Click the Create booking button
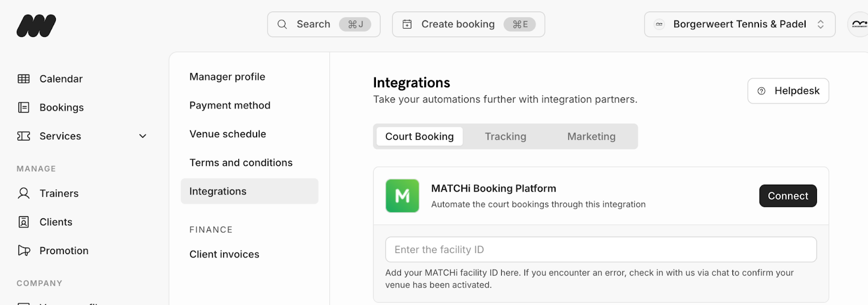This screenshot has height=305, width=868. (468, 24)
